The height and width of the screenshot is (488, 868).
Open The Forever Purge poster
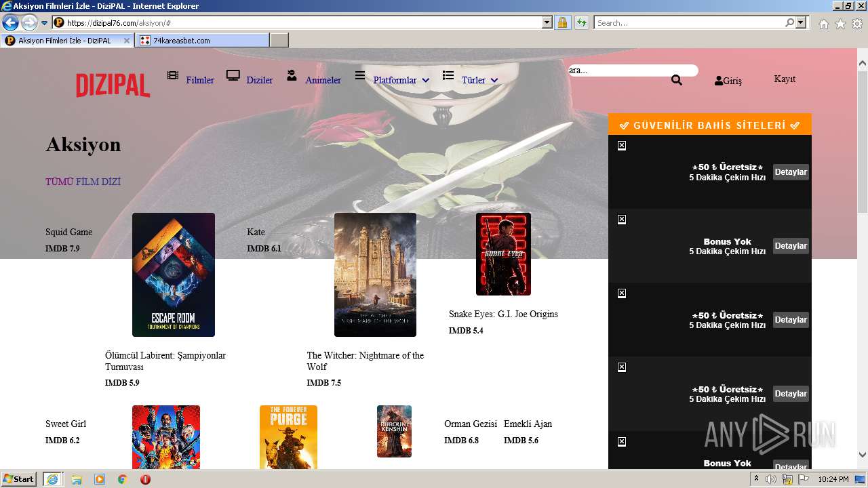(x=288, y=437)
